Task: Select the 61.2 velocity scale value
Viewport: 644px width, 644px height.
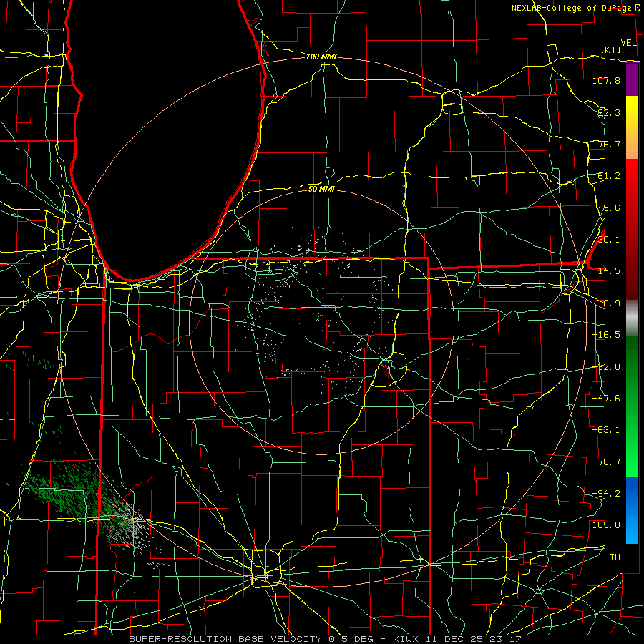Action: [x=609, y=176]
